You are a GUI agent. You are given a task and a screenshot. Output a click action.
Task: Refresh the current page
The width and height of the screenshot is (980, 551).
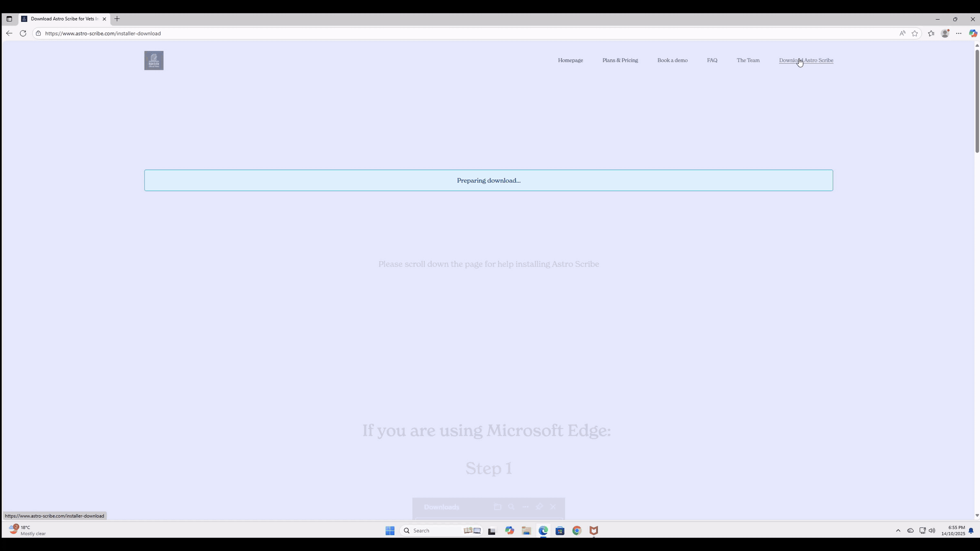tap(23, 33)
